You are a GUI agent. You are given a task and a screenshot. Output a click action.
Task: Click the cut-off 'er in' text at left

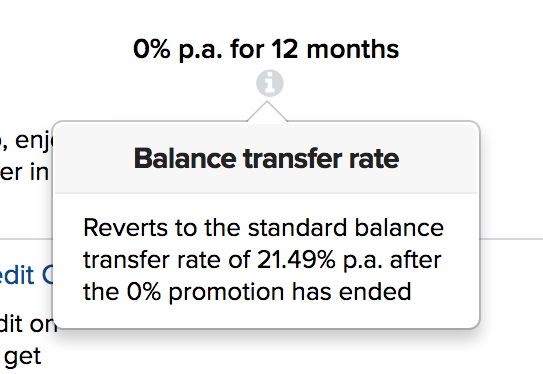24,172
